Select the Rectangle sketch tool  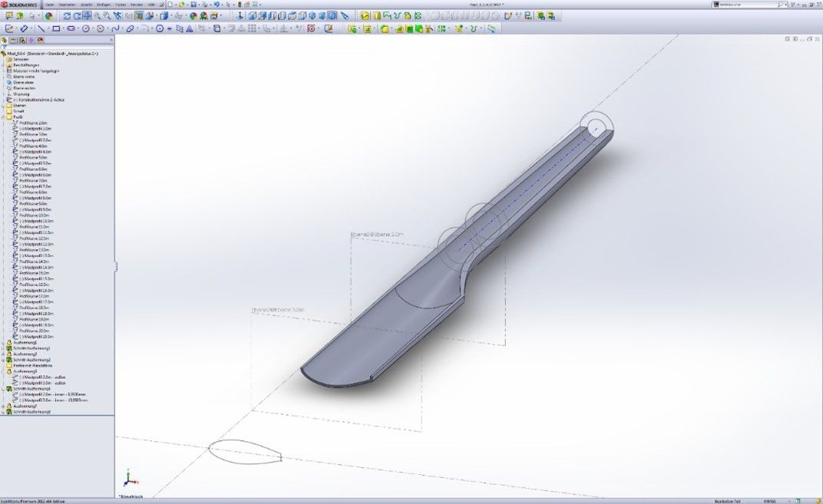click(x=56, y=28)
